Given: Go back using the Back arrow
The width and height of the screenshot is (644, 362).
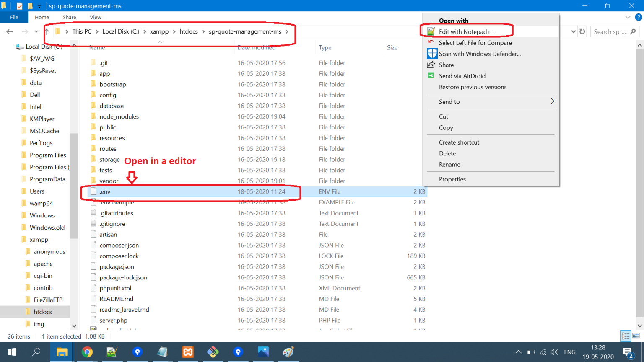Looking at the screenshot, I should 10,31.
